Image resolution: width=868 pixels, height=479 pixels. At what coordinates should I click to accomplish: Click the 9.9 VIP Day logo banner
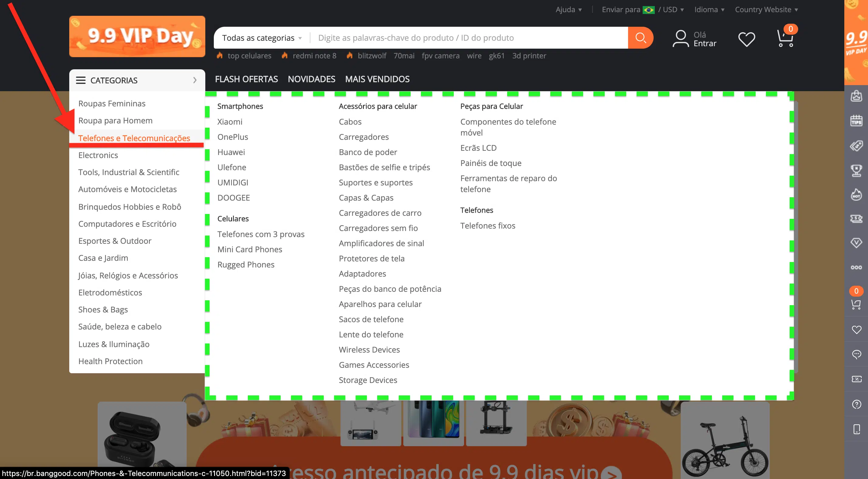137,36
